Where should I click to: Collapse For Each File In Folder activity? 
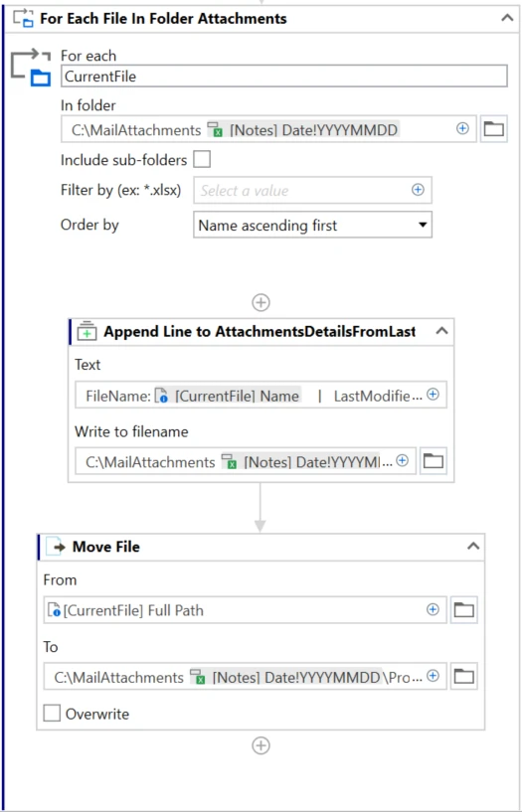(507, 19)
